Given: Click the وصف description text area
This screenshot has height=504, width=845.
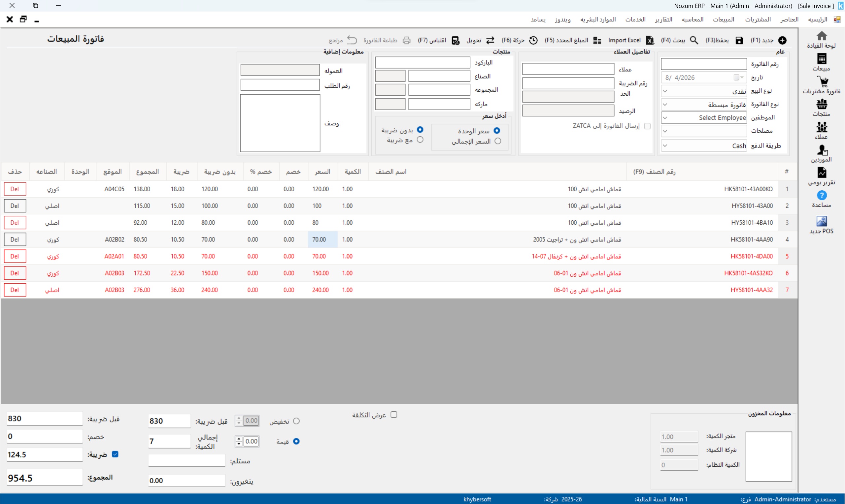Looking at the screenshot, I should tap(280, 123).
